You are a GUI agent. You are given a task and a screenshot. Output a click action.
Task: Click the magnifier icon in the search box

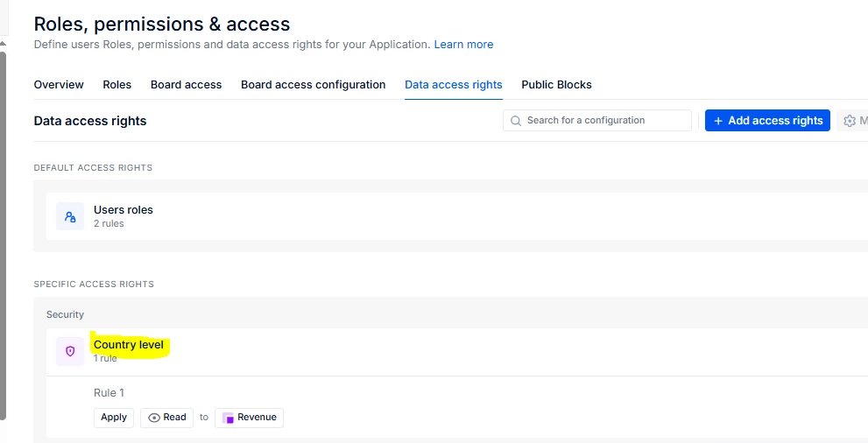[516, 121]
